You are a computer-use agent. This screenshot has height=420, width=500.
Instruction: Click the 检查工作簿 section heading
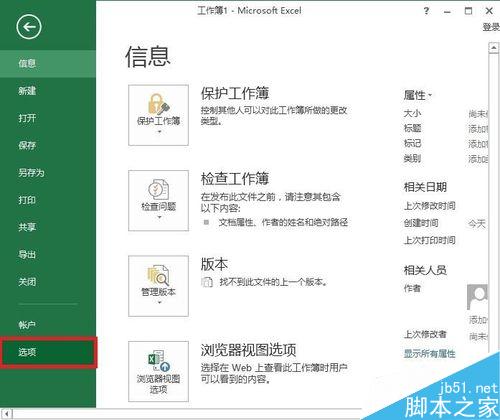pos(235,179)
